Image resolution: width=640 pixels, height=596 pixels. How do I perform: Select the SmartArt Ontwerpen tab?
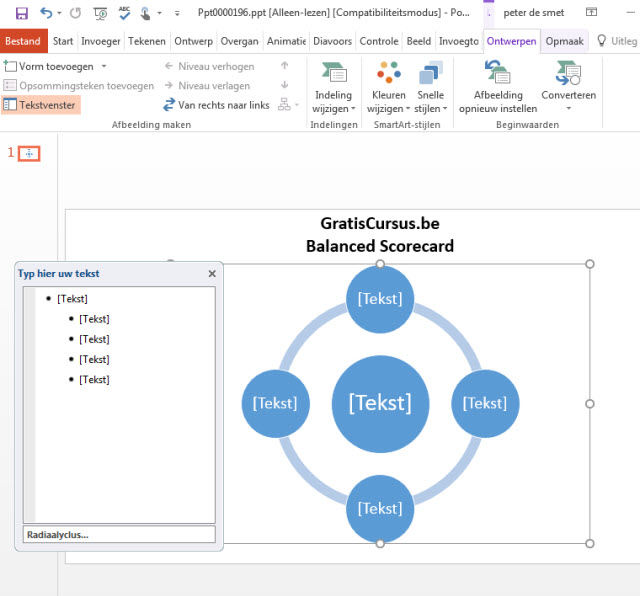(x=511, y=41)
